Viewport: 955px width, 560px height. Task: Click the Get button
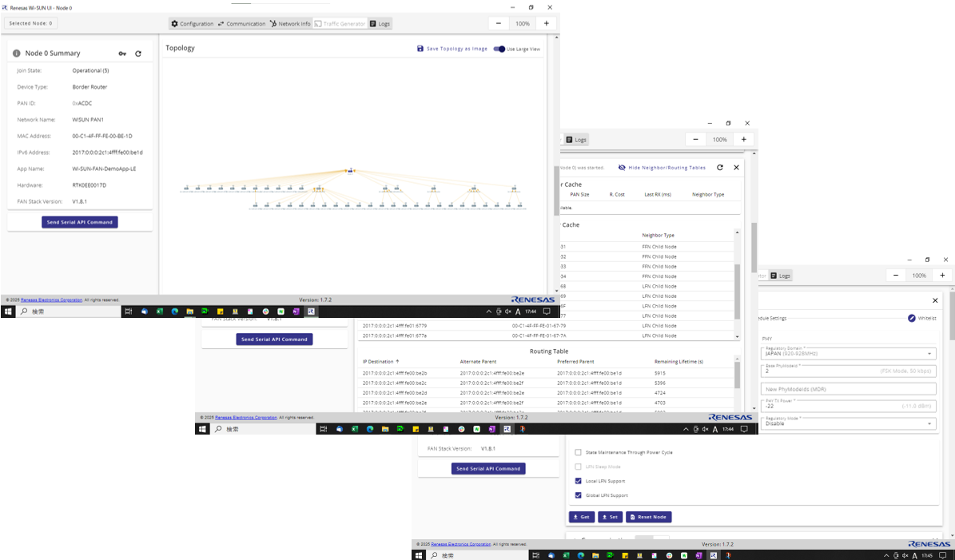(582, 517)
